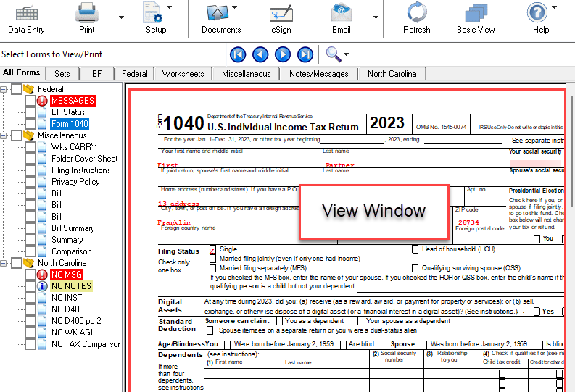The image size is (575, 392).
Task: Click the Refresh arrows icon
Action: (x=416, y=13)
